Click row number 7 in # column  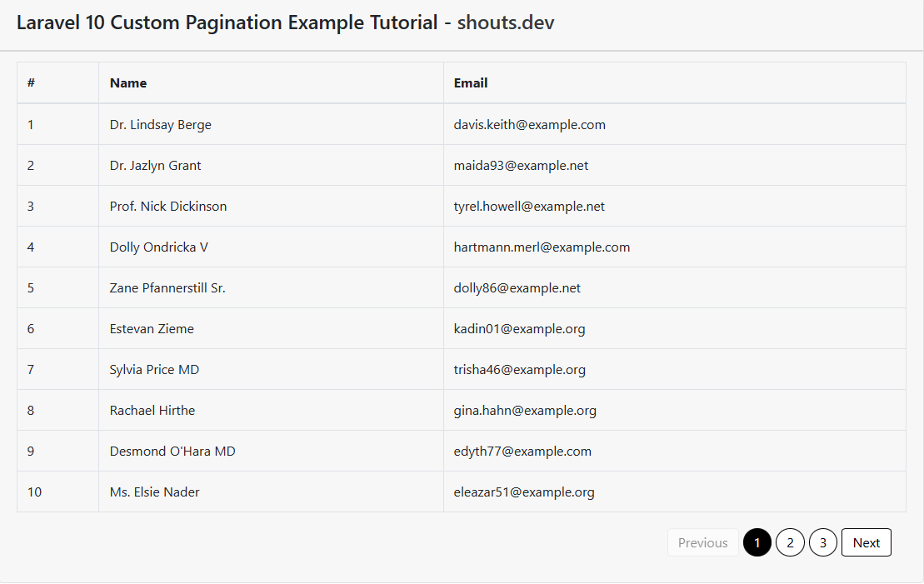31,370
